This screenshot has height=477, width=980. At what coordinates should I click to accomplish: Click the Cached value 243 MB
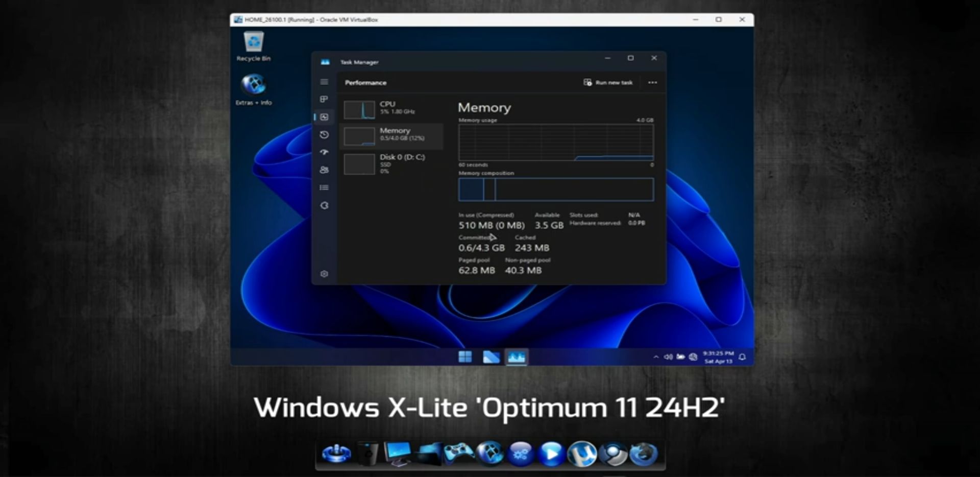532,248
